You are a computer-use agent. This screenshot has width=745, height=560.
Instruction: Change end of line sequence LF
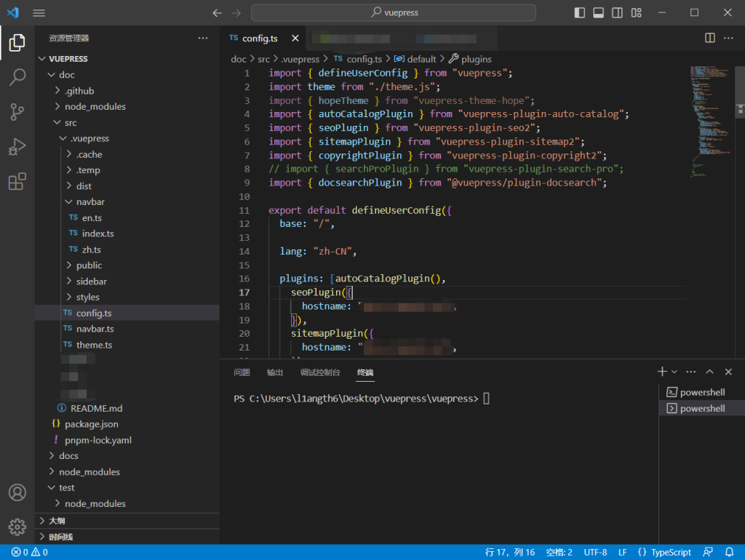tap(623, 552)
